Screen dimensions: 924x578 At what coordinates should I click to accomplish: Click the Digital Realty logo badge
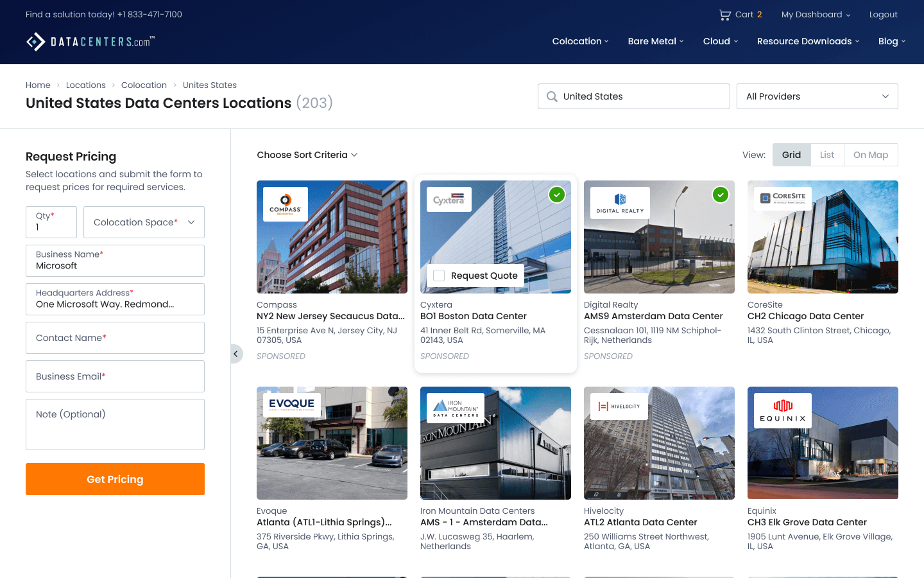point(620,203)
